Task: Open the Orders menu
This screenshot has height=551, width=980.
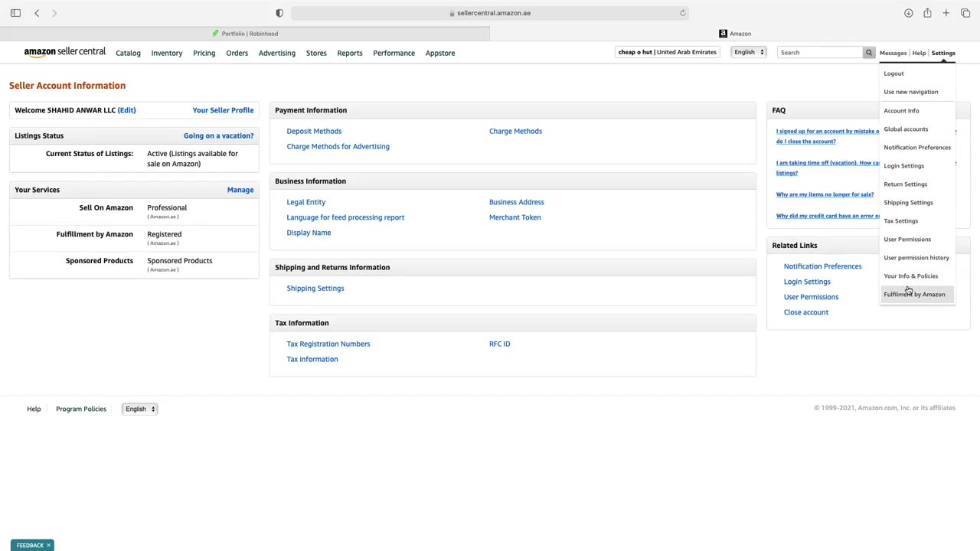Action: coord(237,53)
